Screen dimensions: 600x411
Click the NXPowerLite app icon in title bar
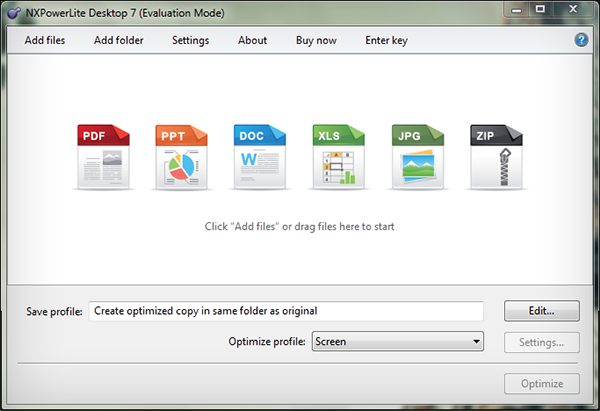(14, 13)
